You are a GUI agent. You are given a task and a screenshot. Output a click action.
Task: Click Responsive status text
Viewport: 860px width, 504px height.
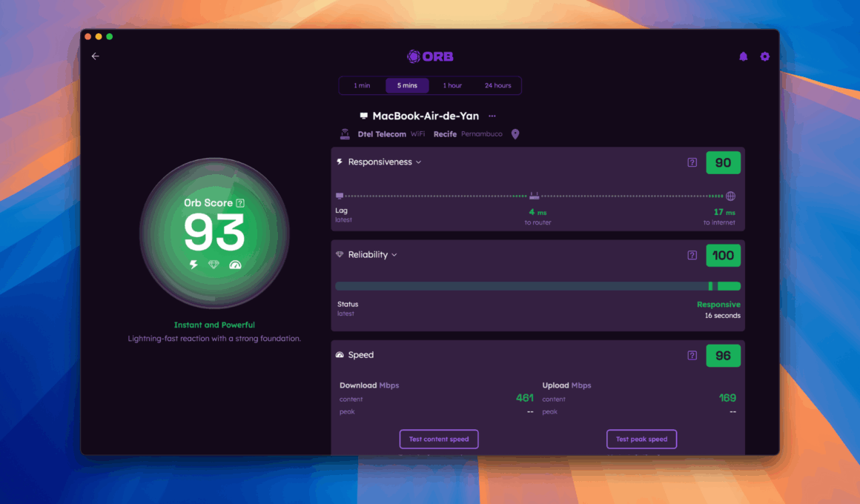tap(718, 305)
